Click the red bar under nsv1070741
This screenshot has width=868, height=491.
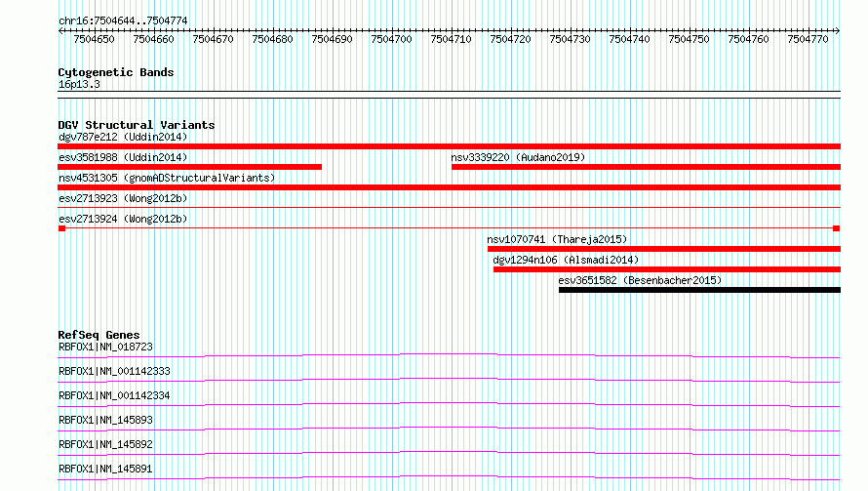click(664, 249)
